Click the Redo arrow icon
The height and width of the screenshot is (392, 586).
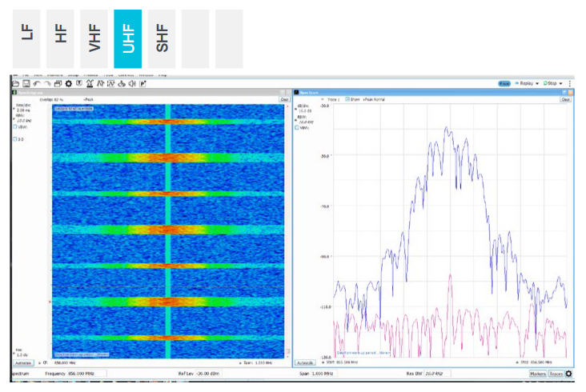(47, 83)
